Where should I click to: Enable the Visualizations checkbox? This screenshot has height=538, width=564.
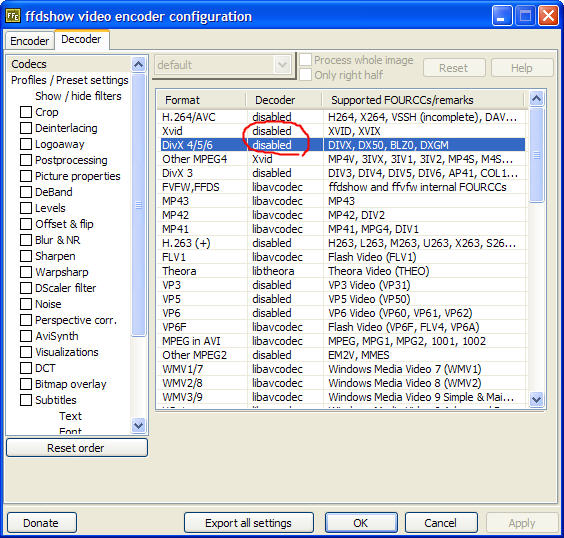point(26,352)
